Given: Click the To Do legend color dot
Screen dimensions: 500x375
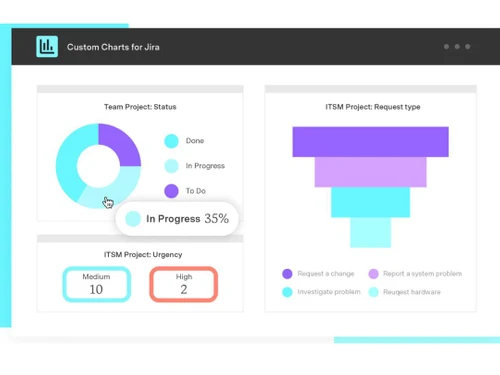Looking at the screenshot, I should click(x=171, y=191).
